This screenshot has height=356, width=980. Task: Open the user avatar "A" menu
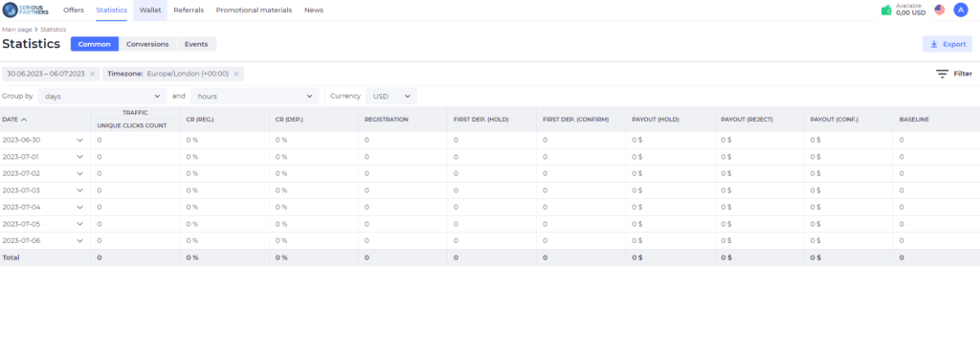pyautogui.click(x=961, y=10)
